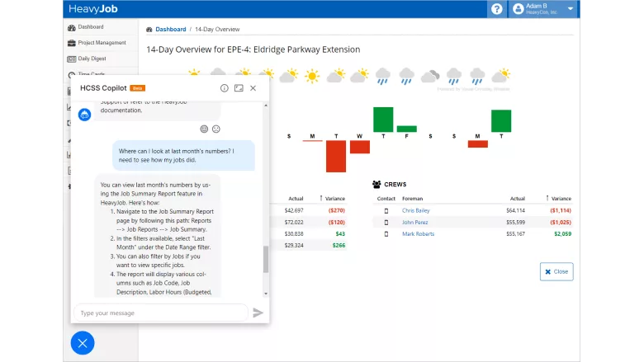Dismiss Copilot with the round blue X button
Image resolution: width=644 pixels, height=362 pixels.
point(83,342)
